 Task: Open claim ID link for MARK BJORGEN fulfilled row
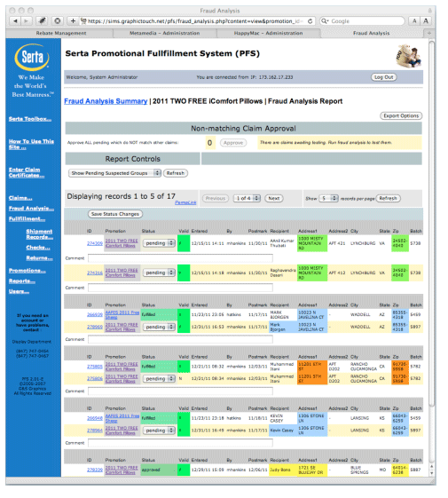95,315
